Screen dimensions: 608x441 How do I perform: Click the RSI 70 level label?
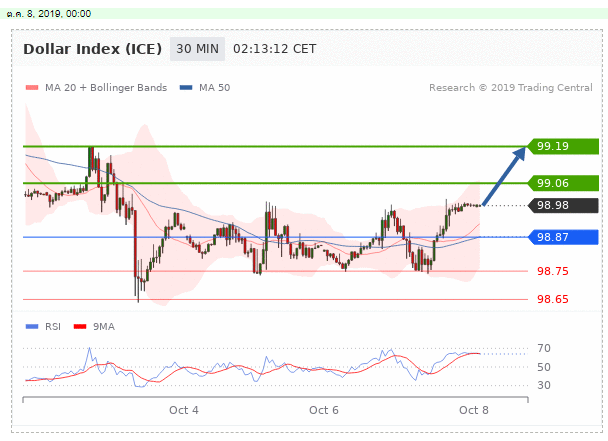pos(544,348)
